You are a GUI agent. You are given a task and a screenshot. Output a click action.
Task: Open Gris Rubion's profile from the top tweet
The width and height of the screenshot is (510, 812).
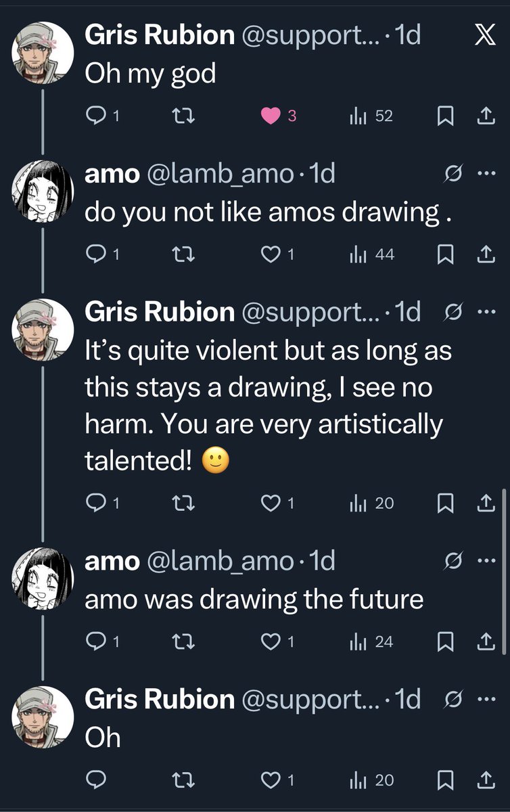tap(159, 36)
